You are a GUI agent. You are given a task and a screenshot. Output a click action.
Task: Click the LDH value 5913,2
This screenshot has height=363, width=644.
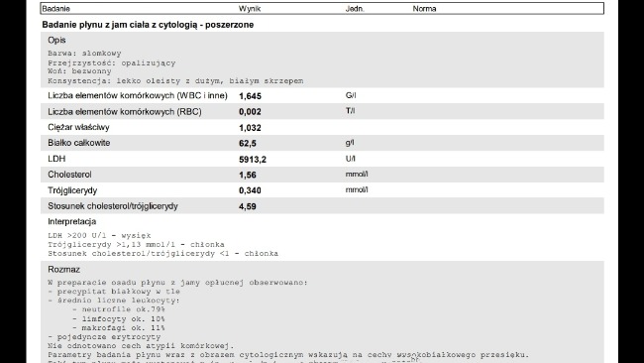253,160
